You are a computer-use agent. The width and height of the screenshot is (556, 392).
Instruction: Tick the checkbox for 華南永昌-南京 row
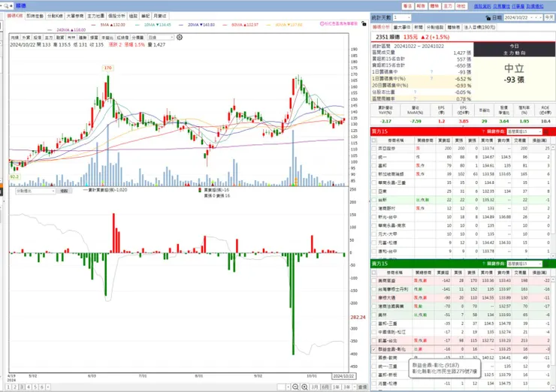373,226
